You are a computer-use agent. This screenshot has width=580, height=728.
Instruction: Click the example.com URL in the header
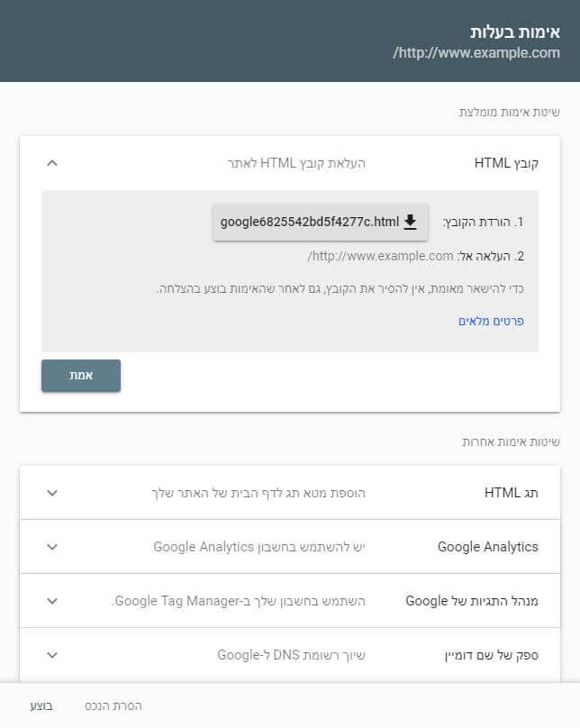(476, 54)
